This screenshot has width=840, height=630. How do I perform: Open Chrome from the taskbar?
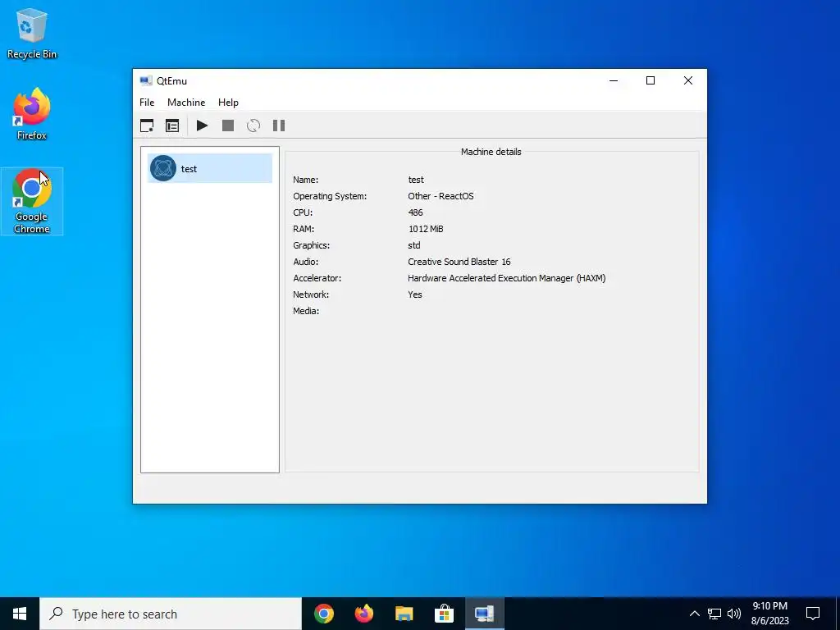click(324, 614)
